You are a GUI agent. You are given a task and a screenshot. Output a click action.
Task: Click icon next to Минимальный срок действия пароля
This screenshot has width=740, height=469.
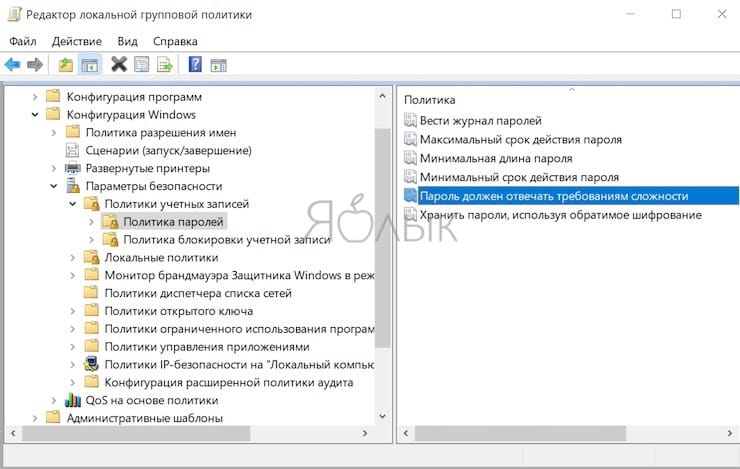pos(410,177)
